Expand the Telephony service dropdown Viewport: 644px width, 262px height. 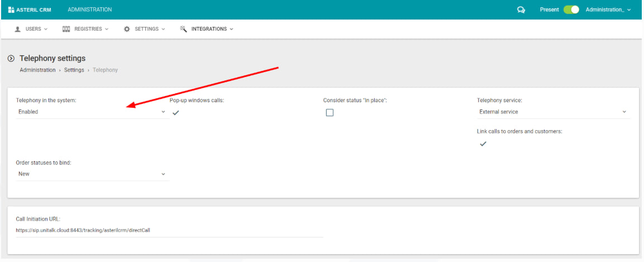coord(553,112)
